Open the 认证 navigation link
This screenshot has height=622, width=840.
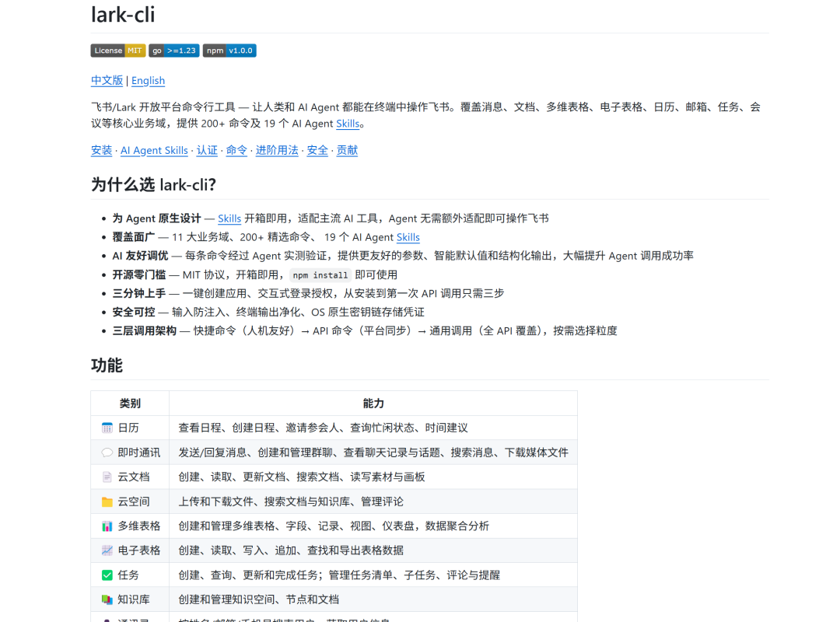[207, 150]
